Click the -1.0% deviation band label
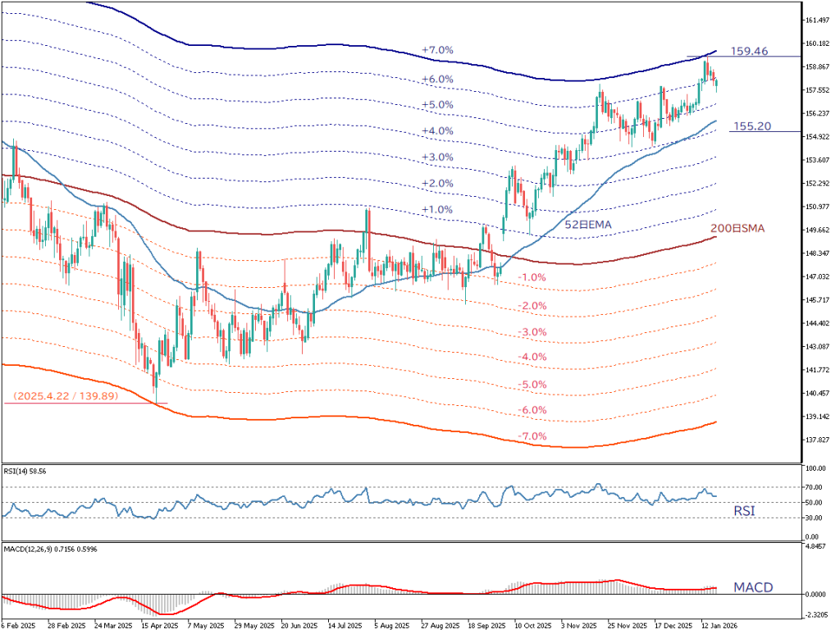 pos(533,278)
